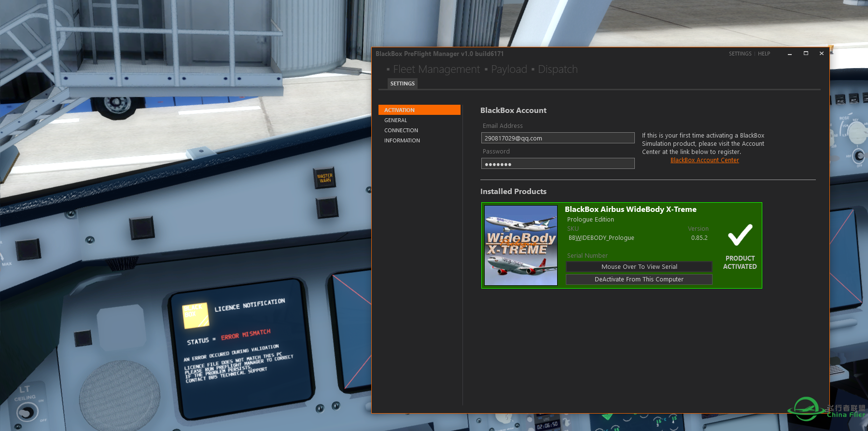Image resolution: width=868 pixels, height=431 pixels.
Task: Open the Payload section
Action: (x=509, y=70)
